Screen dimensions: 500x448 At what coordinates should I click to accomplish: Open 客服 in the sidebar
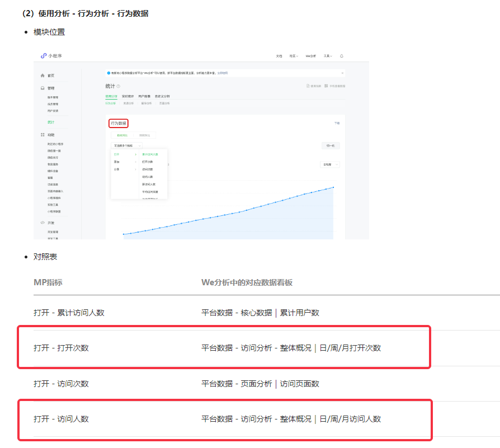50,178
